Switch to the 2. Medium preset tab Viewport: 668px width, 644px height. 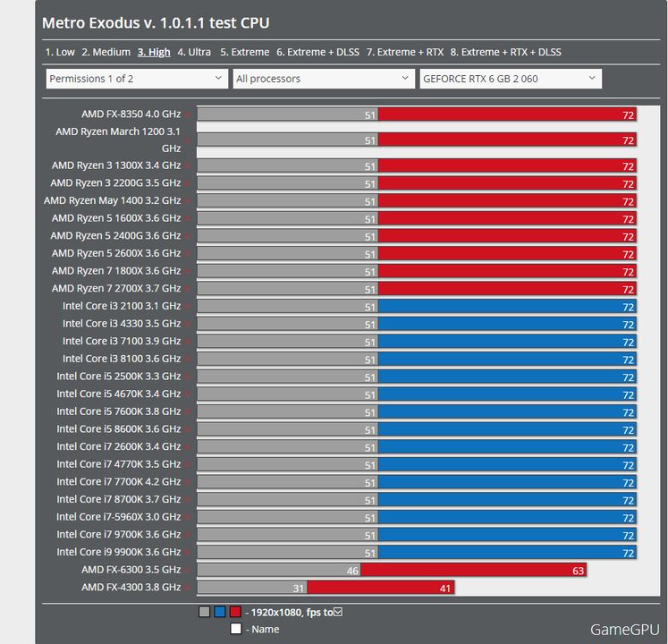coord(106,52)
